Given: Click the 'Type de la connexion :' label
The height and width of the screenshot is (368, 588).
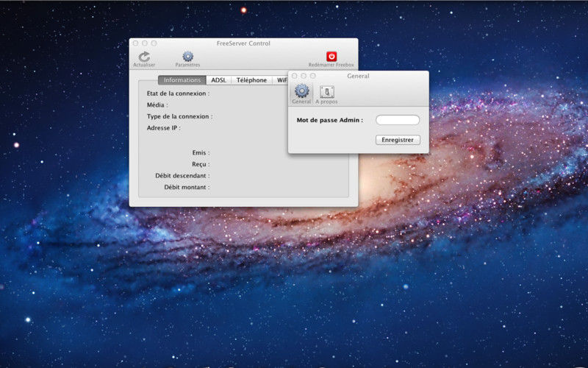Looking at the screenshot, I should tap(179, 116).
